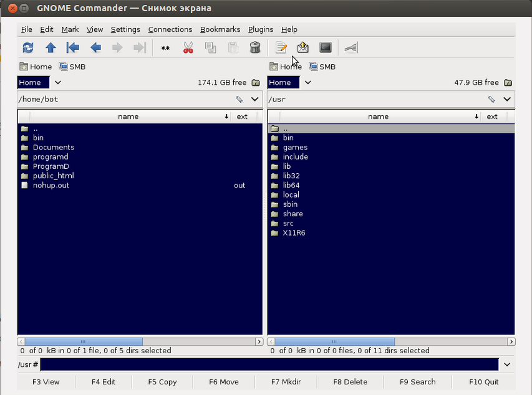
Task: Click the copy file names asterisks icon
Action: coord(165,48)
